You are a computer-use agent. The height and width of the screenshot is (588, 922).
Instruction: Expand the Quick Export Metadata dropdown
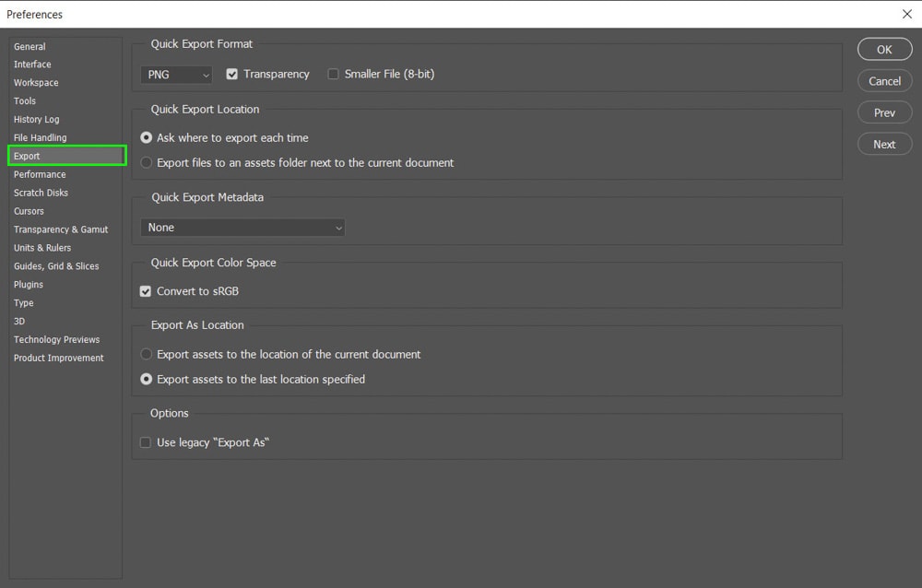click(243, 228)
